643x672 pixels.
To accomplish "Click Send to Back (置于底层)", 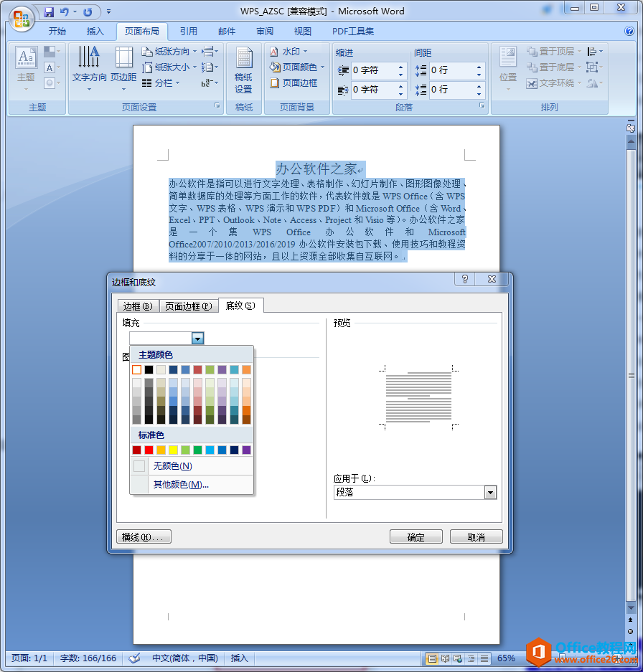I will [x=553, y=67].
